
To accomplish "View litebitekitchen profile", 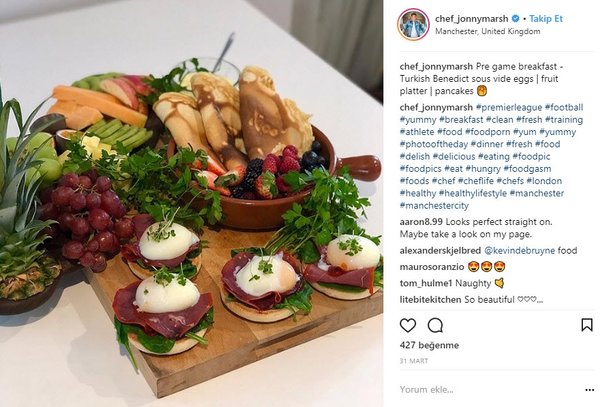I will (430, 300).
